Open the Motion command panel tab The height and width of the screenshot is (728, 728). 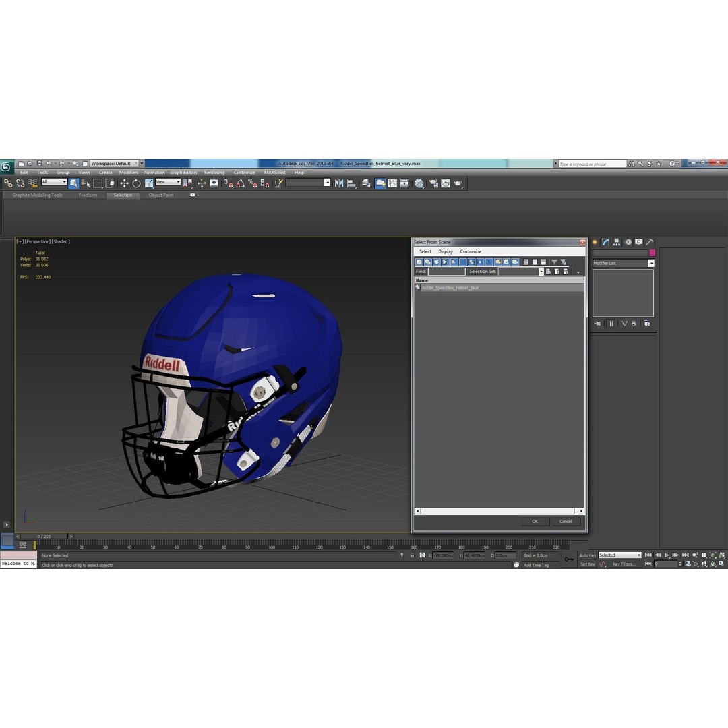tap(628, 242)
